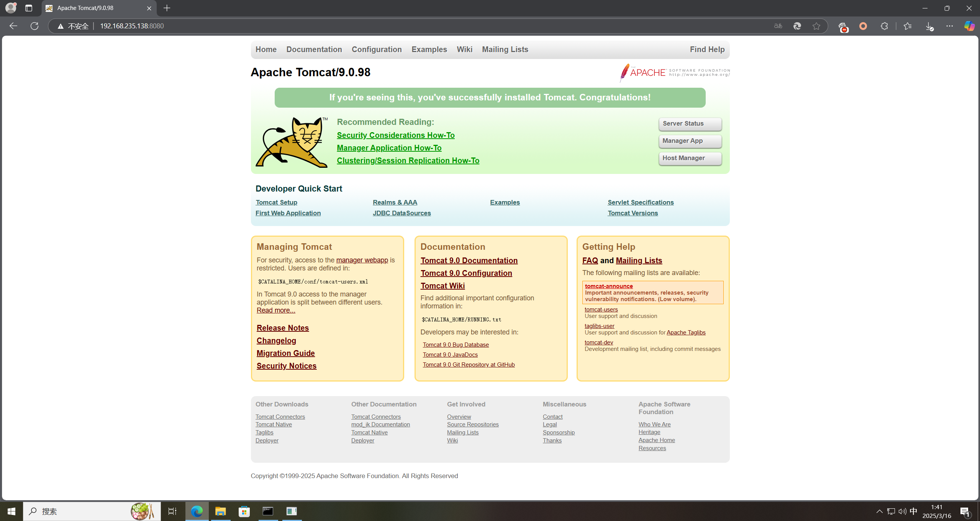980x521 pixels.
Task: Click the back navigation arrow
Action: (13, 26)
